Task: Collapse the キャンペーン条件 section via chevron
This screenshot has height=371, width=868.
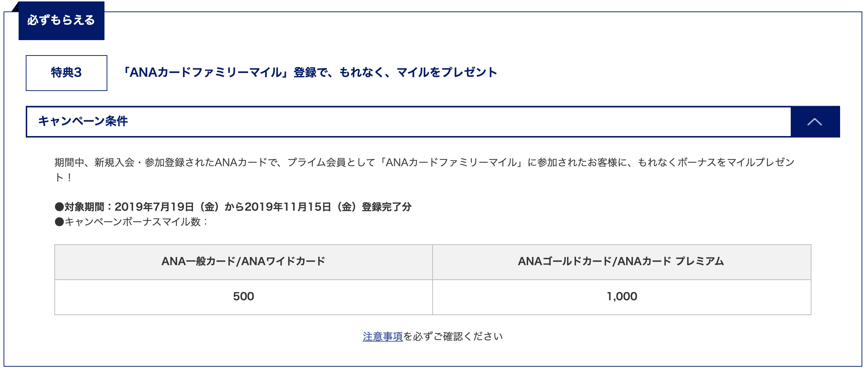Action: tap(814, 122)
